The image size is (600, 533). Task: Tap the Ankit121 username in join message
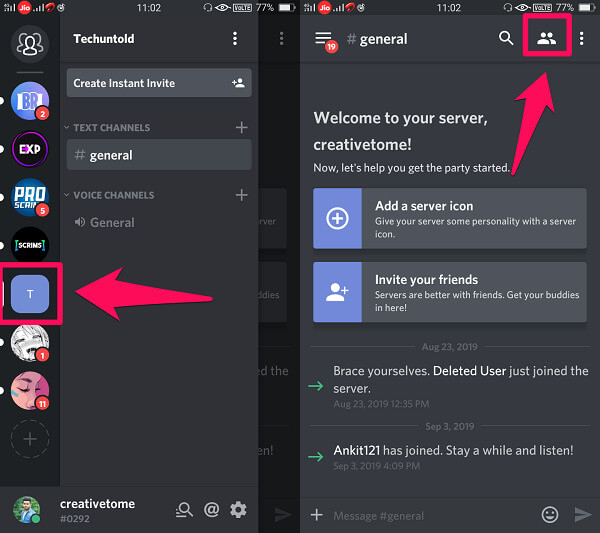357,450
